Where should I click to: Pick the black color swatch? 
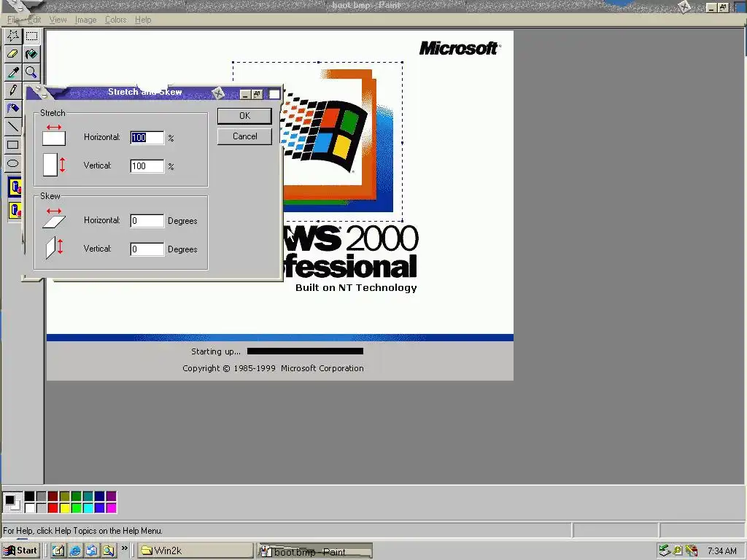29,496
